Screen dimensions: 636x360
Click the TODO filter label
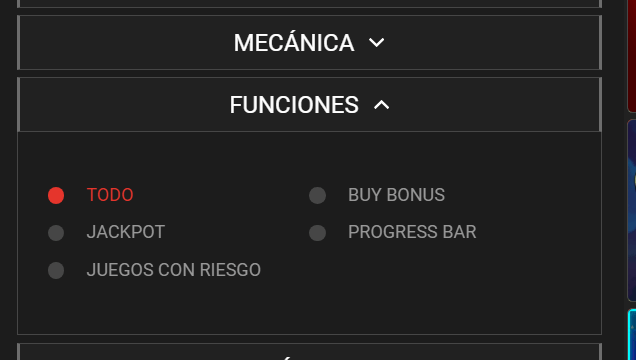[110, 195]
